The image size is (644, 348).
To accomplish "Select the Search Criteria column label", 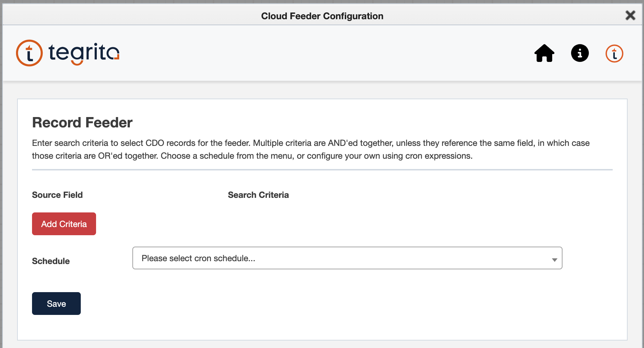I will (x=258, y=195).
